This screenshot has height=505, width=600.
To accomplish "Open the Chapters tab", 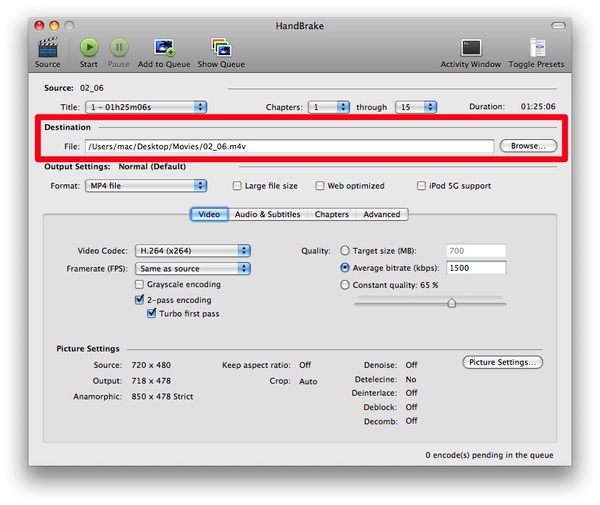I will tap(332, 214).
